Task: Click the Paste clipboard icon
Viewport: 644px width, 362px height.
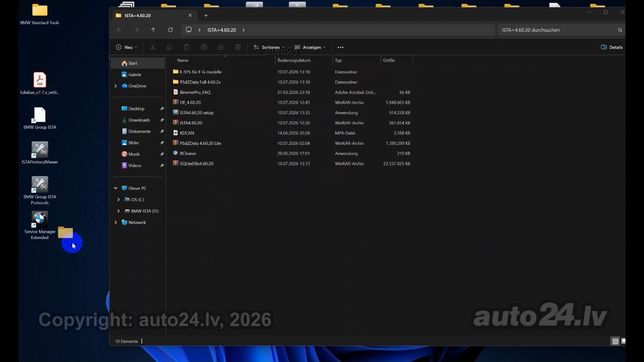Action: pyautogui.click(x=187, y=47)
